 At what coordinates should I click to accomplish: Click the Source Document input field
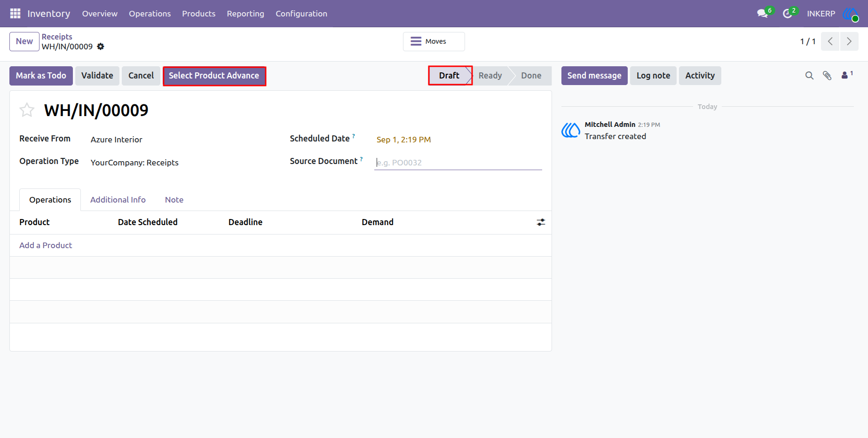[x=458, y=163]
